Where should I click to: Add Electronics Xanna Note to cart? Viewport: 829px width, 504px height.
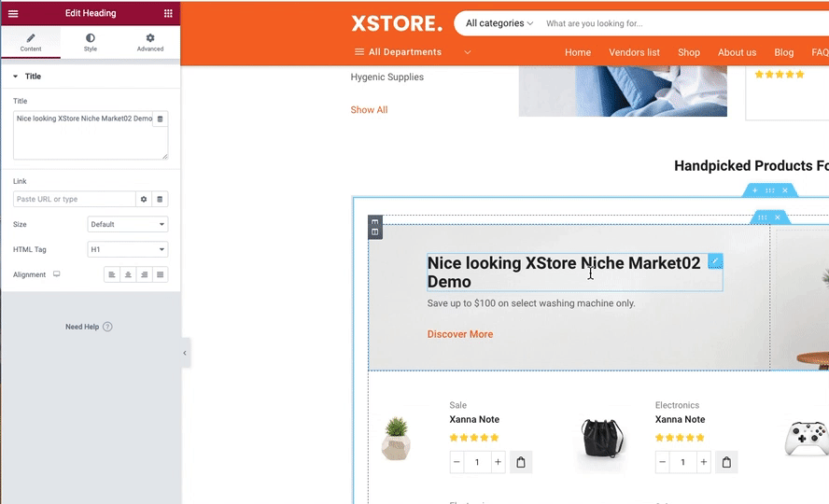pos(726,462)
